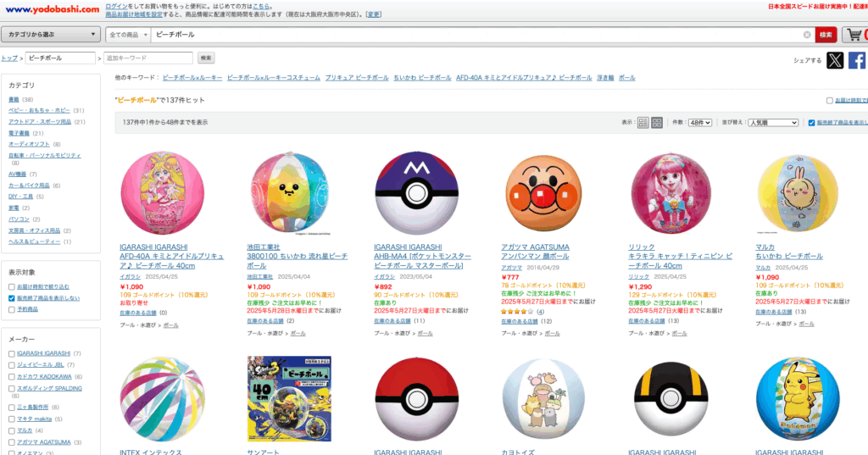The width and height of the screenshot is (868, 455).
Task: Click keyword ビーチボール×ルーキー link
Action: (x=192, y=78)
